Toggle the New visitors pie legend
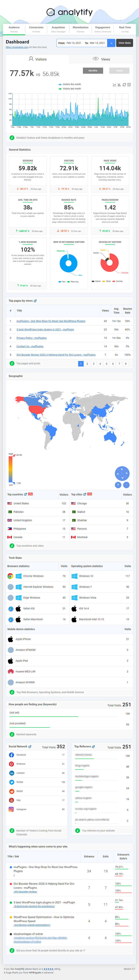The width and height of the screenshot is (139, 980). [62, 282]
